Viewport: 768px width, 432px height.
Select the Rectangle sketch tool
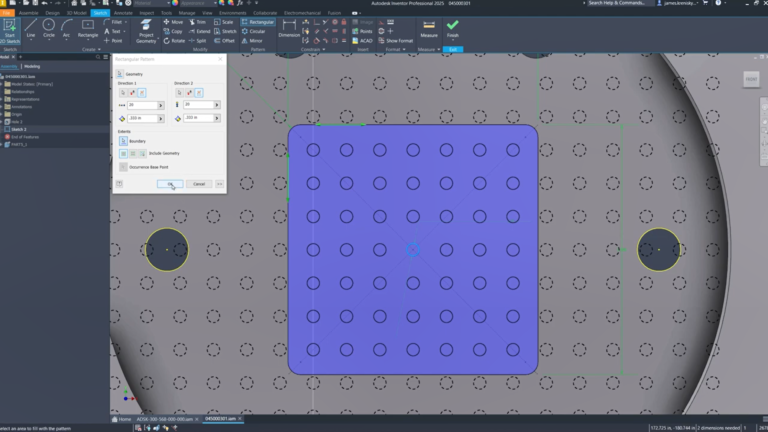(88, 28)
